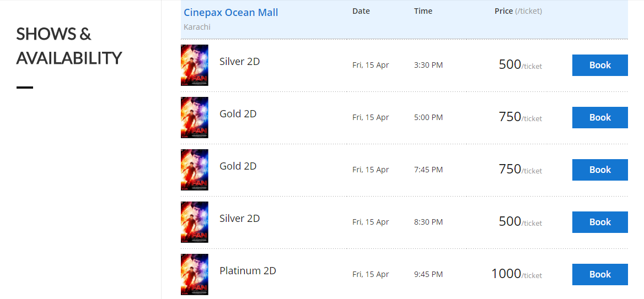Click the movie poster for 3:30 PM show
This screenshot has width=644, height=299.
[194, 65]
